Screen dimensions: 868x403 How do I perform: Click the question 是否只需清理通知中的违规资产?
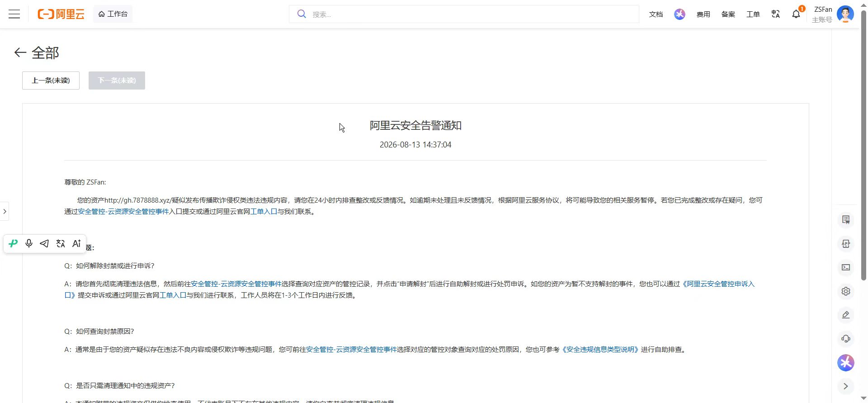point(119,386)
